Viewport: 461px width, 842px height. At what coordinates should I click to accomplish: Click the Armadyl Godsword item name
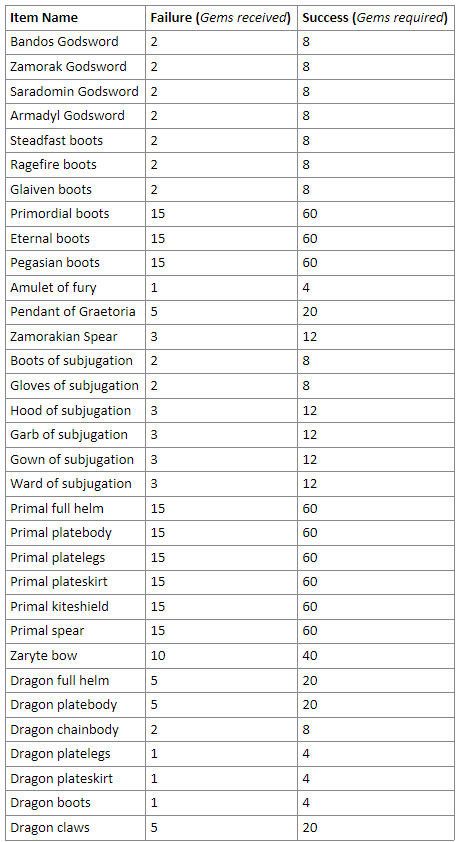pyautogui.click(x=67, y=115)
